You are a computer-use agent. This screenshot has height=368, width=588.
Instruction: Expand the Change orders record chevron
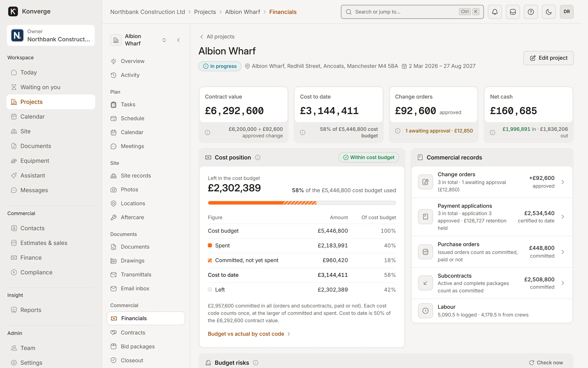coord(563,182)
